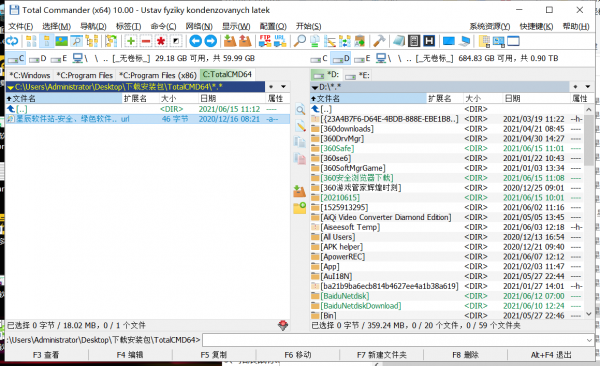Click right panel vertical scrollbar thumb
Image resolution: width=600 pixels, height=366 pixels.
tap(589, 140)
